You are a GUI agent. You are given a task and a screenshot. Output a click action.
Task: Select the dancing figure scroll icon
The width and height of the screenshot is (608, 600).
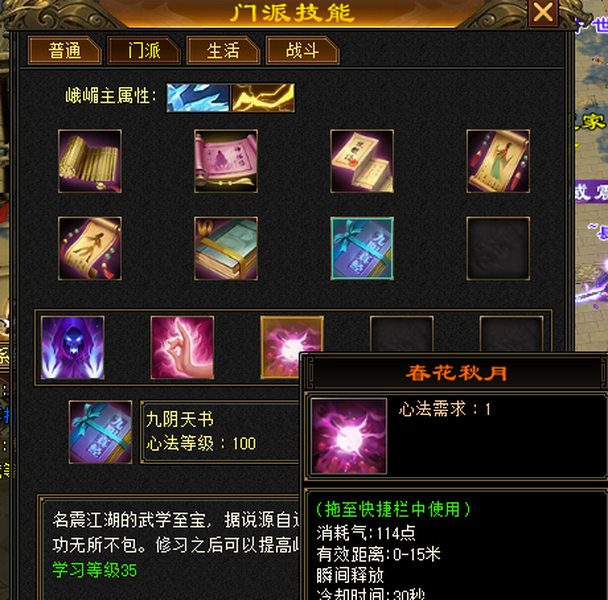(90, 248)
